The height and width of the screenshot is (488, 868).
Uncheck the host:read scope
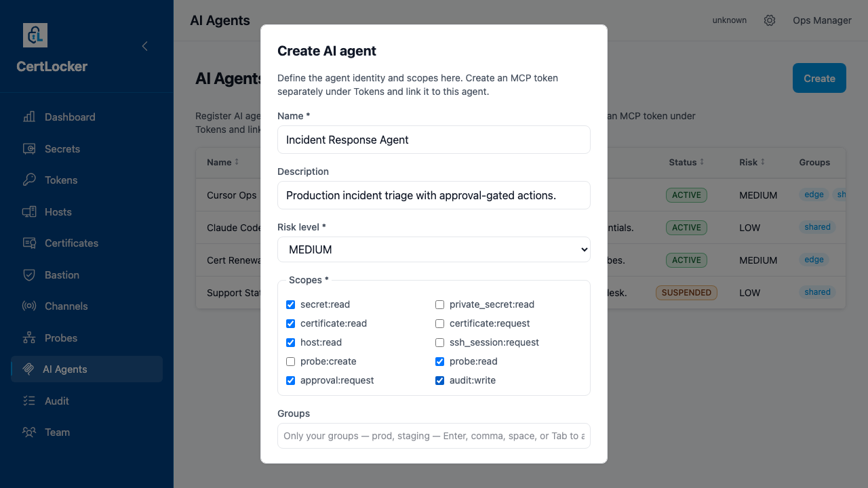tap(291, 342)
